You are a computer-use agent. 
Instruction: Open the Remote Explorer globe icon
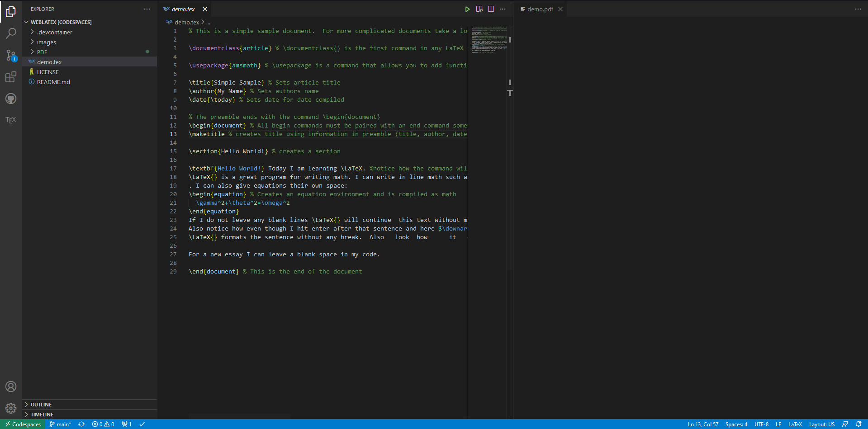11,99
